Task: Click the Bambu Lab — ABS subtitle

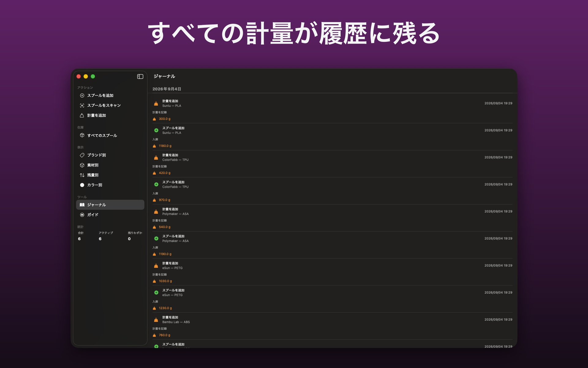Action: click(x=176, y=322)
